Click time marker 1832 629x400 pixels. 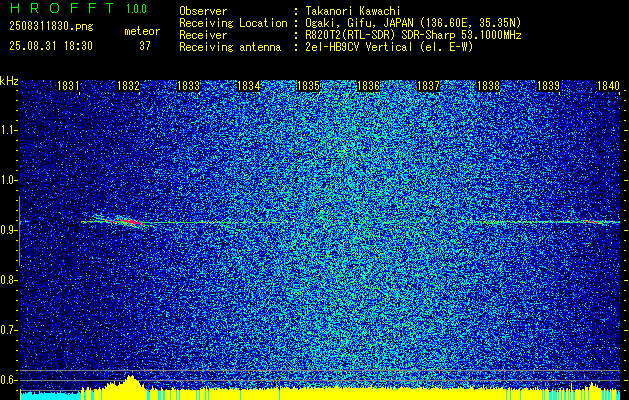coord(128,86)
